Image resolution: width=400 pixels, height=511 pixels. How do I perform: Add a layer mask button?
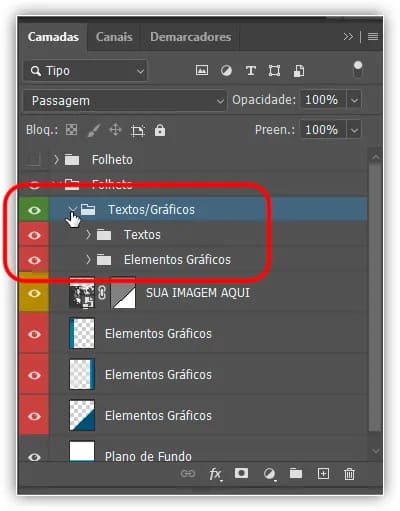(x=241, y=473)
